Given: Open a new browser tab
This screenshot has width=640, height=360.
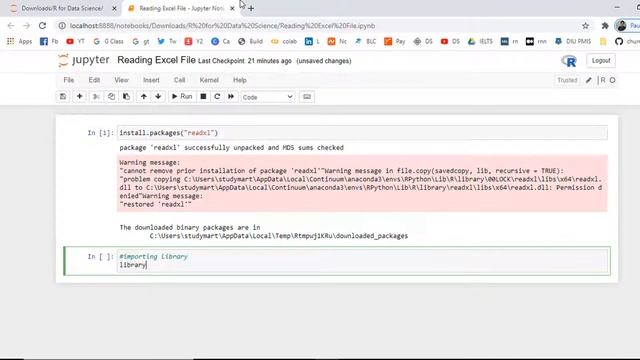Looking at the screenshot, I should point(251,8).
